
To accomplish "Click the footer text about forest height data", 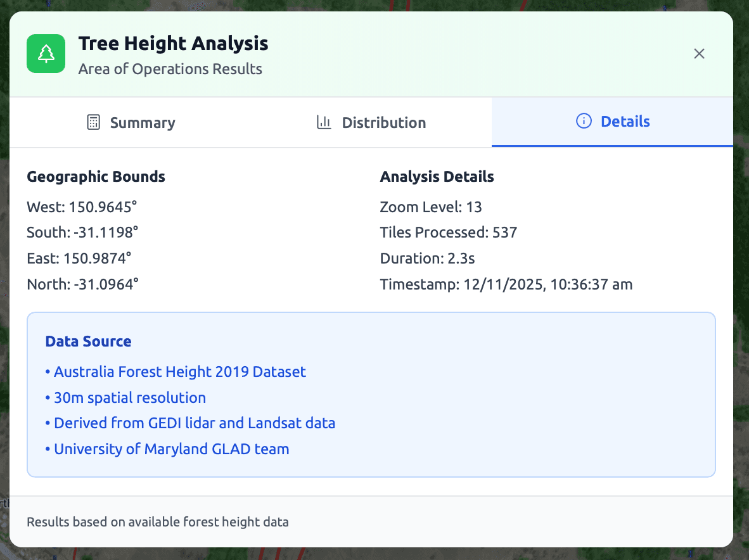I will [x=157, y=522].
